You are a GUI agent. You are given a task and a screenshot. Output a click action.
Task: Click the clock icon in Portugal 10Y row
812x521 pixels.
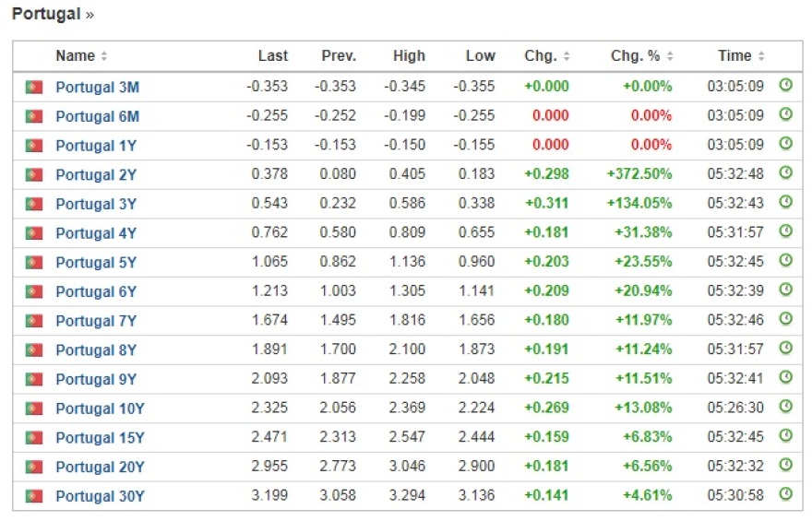tap(785, 408)
